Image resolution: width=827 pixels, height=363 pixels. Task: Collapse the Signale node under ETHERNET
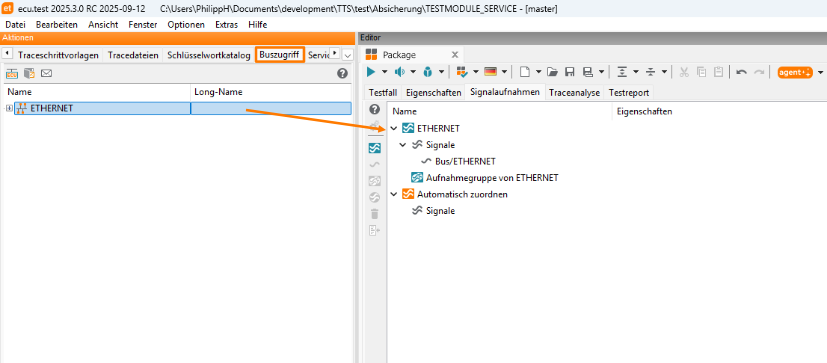(403, 145)
